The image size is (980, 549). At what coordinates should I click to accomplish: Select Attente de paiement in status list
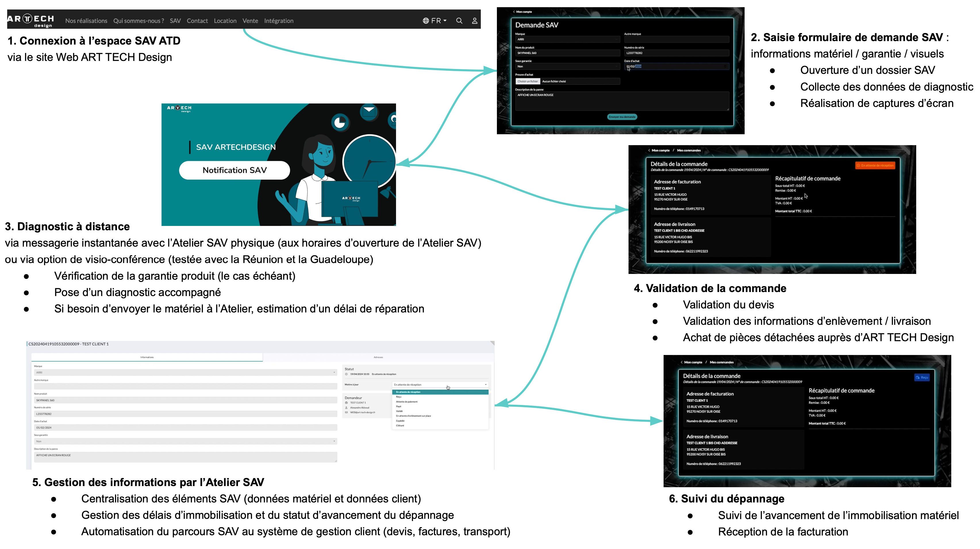pos(440,402)
